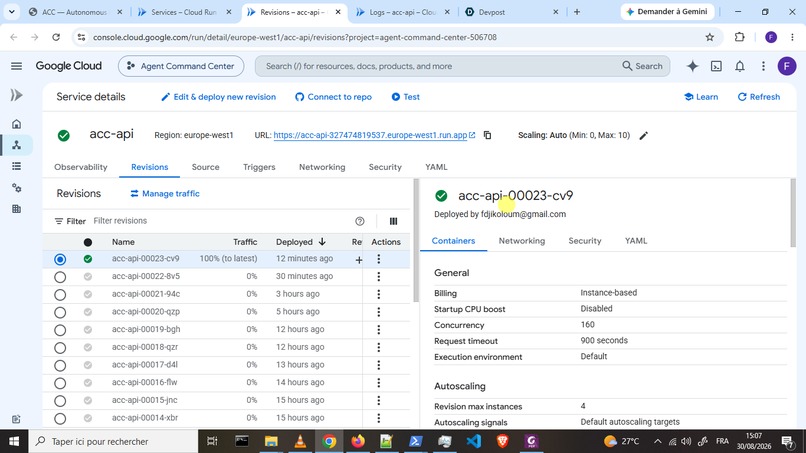Open the Jobs list icon in sidebar
This screenshot has width=806, height=453.
(16, 166)
